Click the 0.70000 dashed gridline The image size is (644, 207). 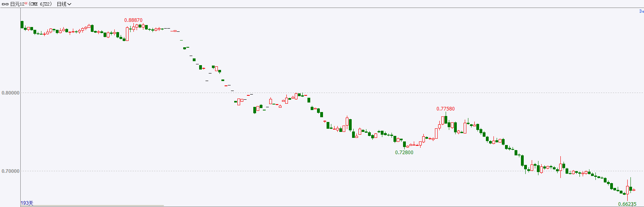pyautogui.click(x=331, y=171)
